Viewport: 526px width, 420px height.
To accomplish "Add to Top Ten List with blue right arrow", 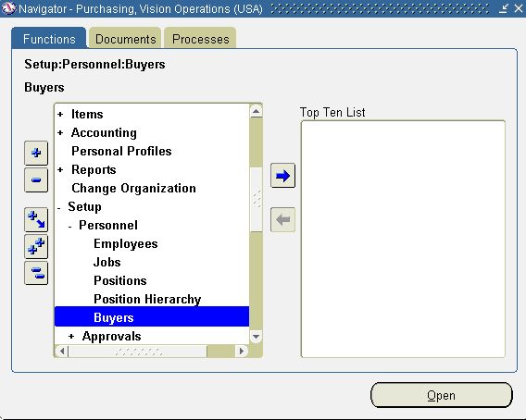I will pyautogui.click(x=282, y=176).
